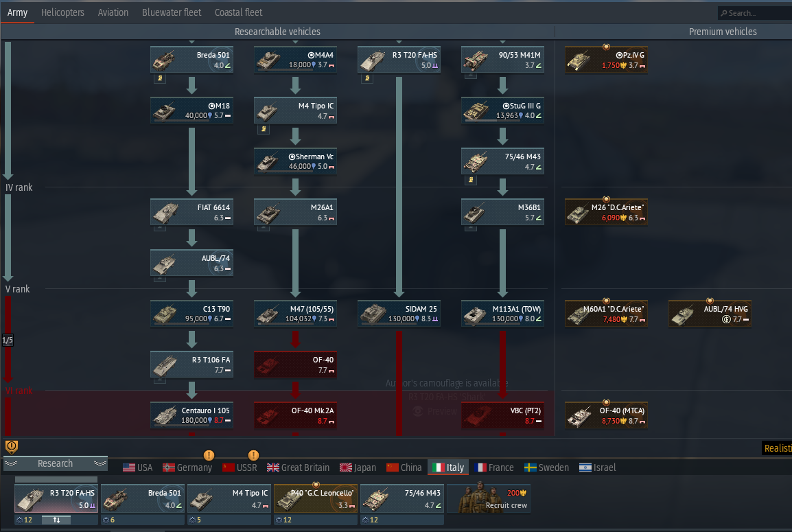Select the locked OF-40 7.7 card
The height and width of the screenshot is (532, 792).
pos(296,365)
